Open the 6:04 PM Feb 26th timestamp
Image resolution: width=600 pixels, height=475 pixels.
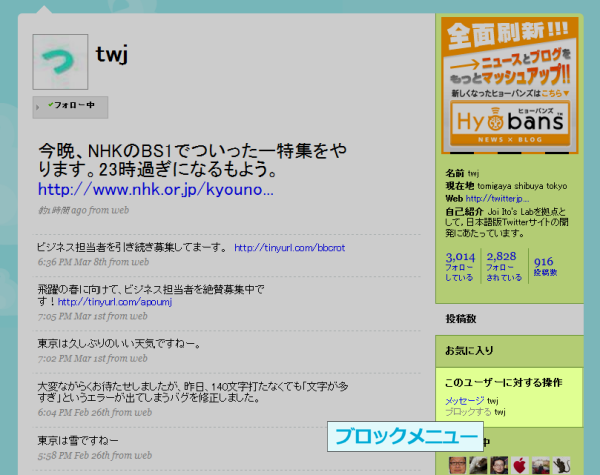click(95, 412)
